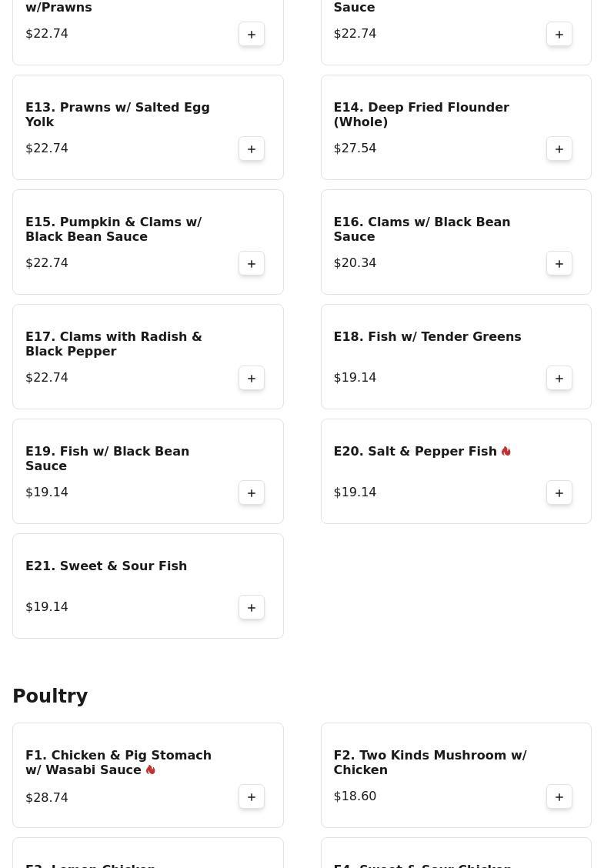Add E14 Deep Fried Flounder to order

(559, 149)
